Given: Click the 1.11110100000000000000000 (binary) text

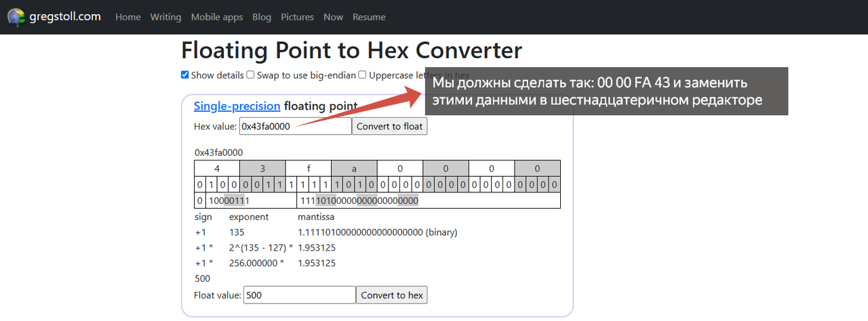Looking at the screenshot, I should point(378,232).
